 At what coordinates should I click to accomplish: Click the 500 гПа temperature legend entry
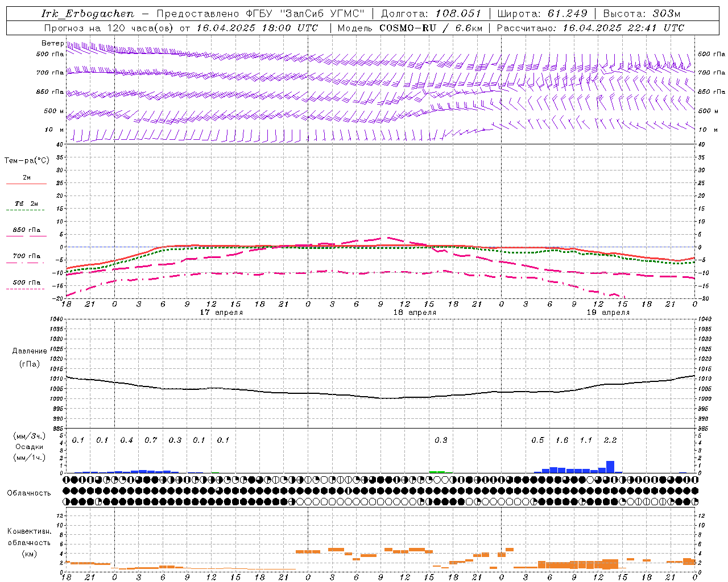(x=27, y=282)
